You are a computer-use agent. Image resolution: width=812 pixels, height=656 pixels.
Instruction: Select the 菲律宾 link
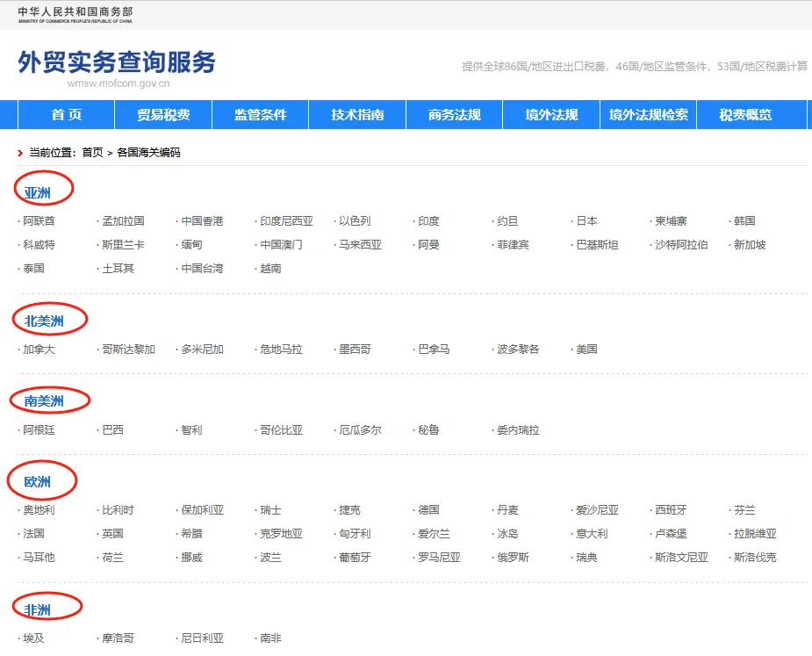(513, 245)
